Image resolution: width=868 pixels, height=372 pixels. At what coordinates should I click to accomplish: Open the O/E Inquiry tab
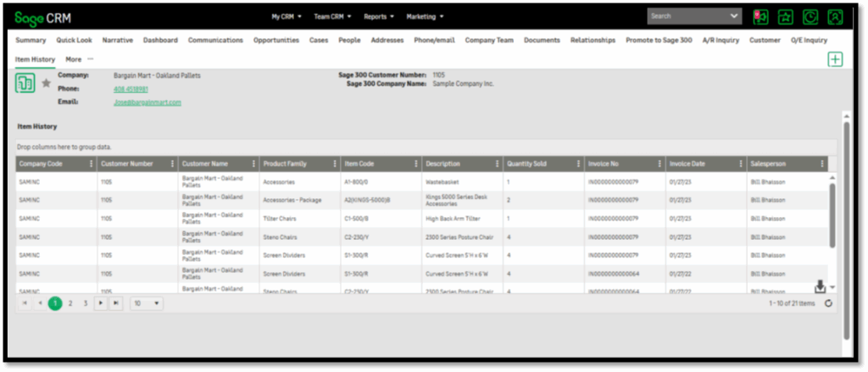[810, 41]
